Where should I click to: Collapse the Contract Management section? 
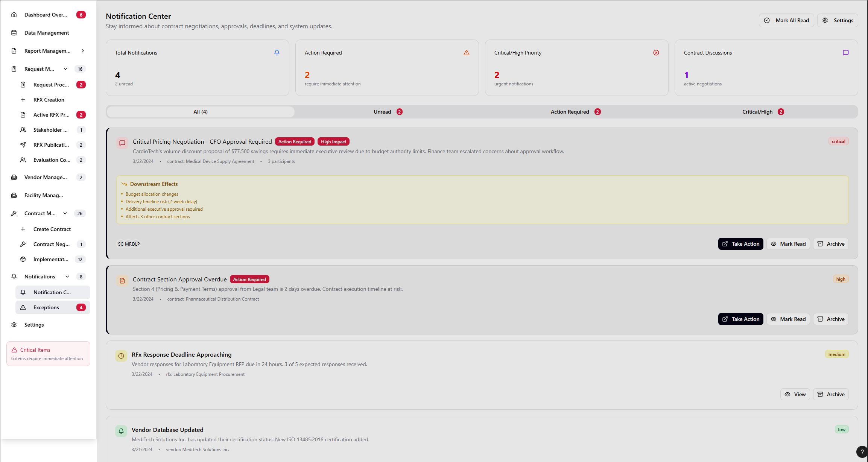[65, 213]
